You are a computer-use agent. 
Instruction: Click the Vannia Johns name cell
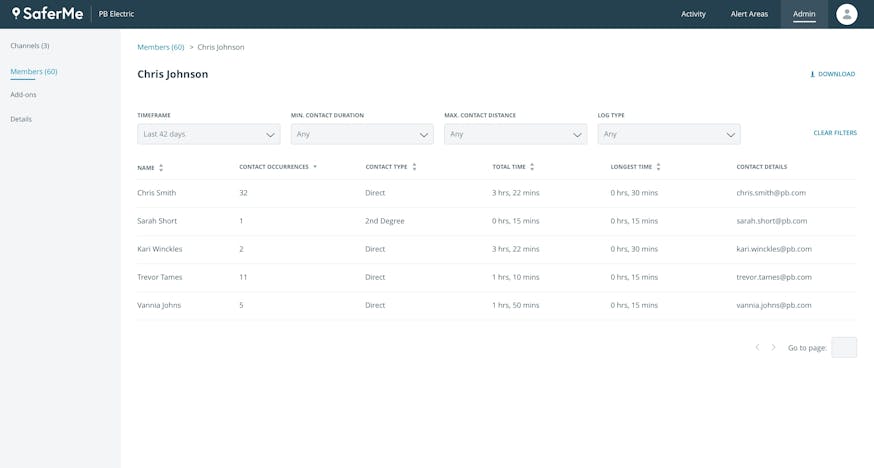(159, 305)
